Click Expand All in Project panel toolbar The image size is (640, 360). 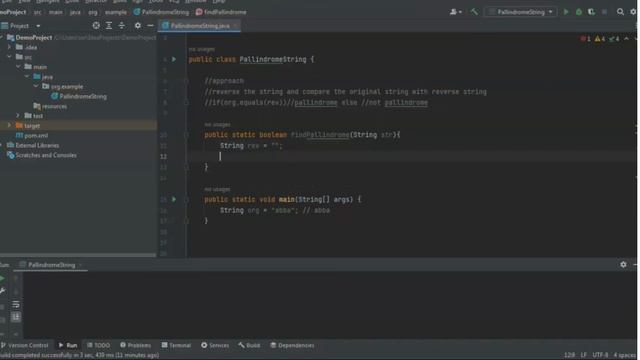click(109, 26)
